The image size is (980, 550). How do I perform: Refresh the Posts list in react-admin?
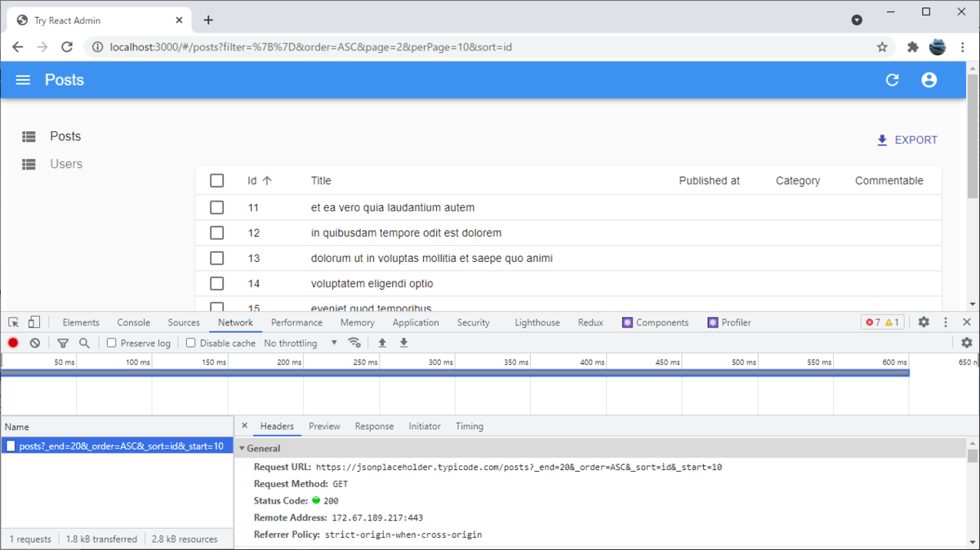(892, 80)
